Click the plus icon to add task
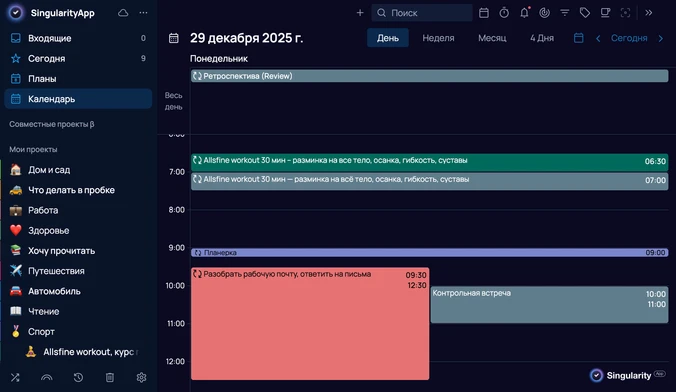676x392 pixels. pyautogui.click(x=360, y=13)
